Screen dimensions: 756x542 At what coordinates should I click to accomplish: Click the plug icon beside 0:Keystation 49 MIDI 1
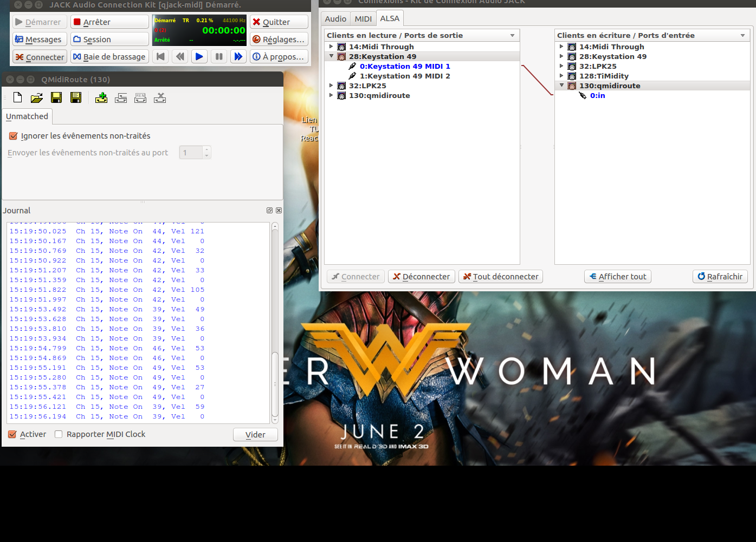[x=352, y=67]
